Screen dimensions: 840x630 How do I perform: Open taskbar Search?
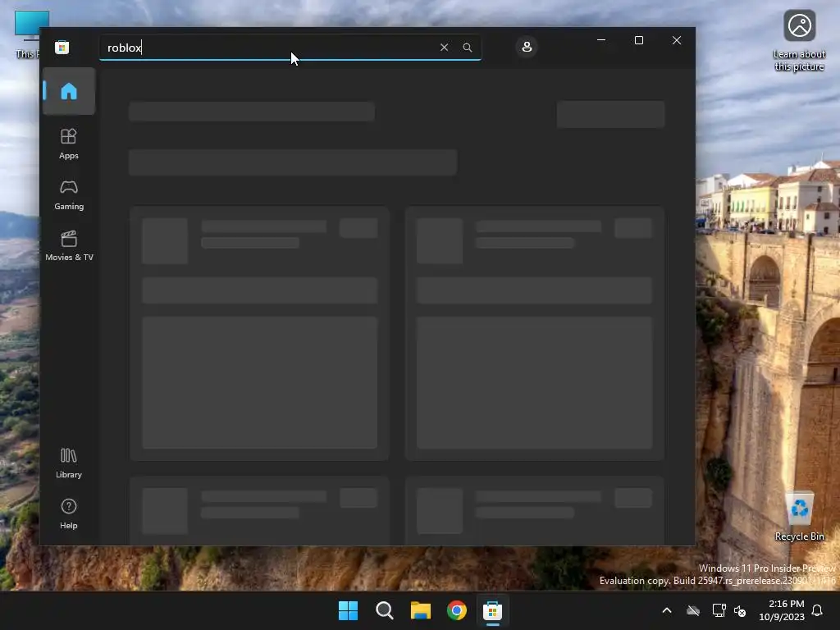384,610
